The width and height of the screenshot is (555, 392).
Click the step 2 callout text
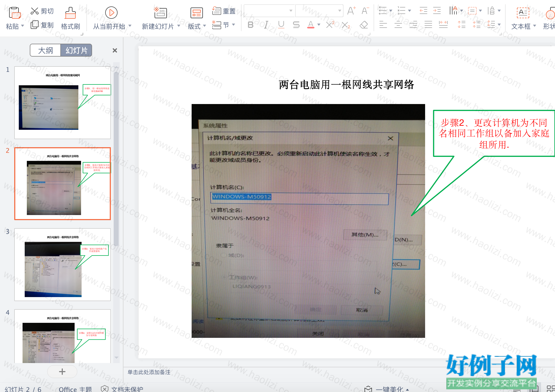point(494,134)
